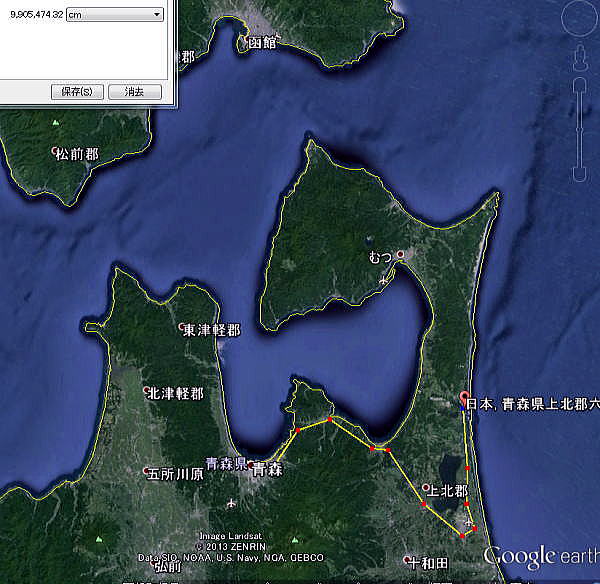Select the 北津軽郡 place marker
Screen dimensions: 600x584
(146, 391)
